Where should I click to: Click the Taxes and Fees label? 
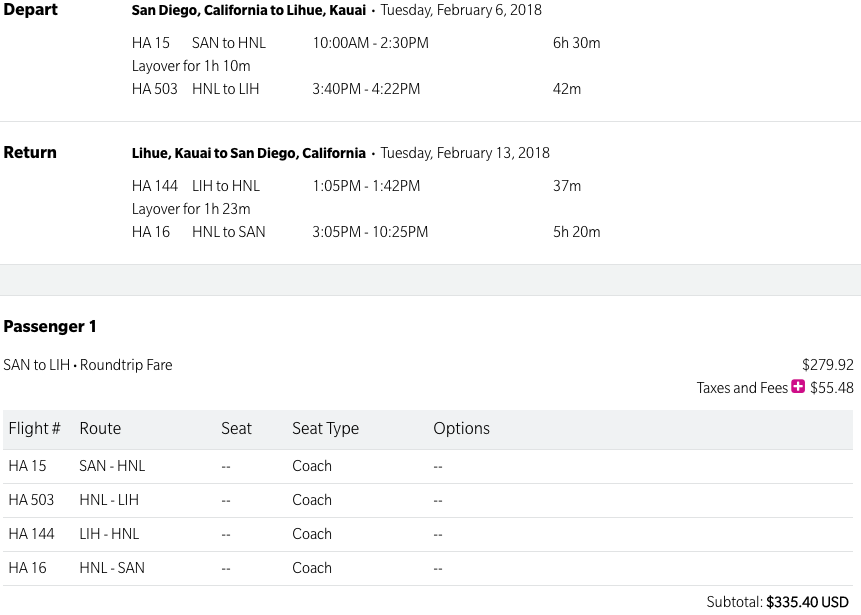(x=742, y=388)
